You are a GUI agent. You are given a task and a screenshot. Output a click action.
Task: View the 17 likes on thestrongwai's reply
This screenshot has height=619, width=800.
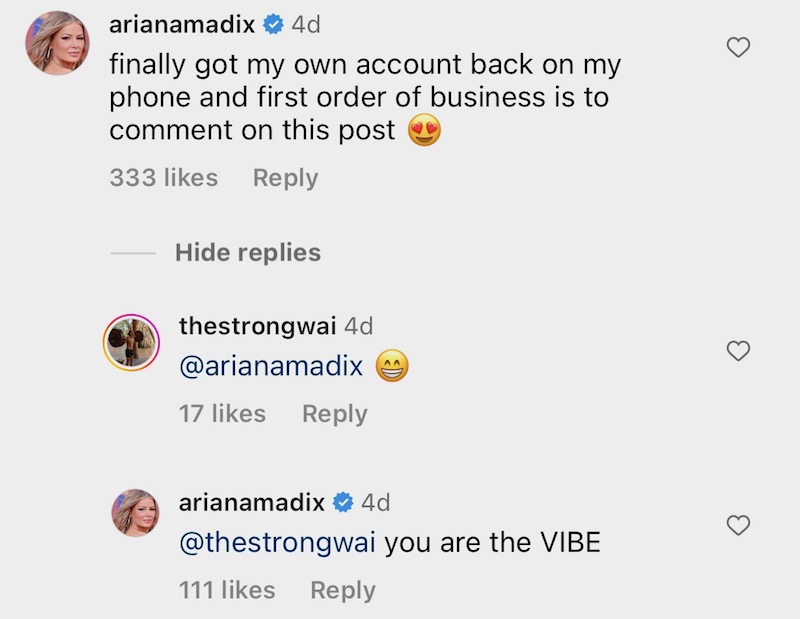[222, 413]
